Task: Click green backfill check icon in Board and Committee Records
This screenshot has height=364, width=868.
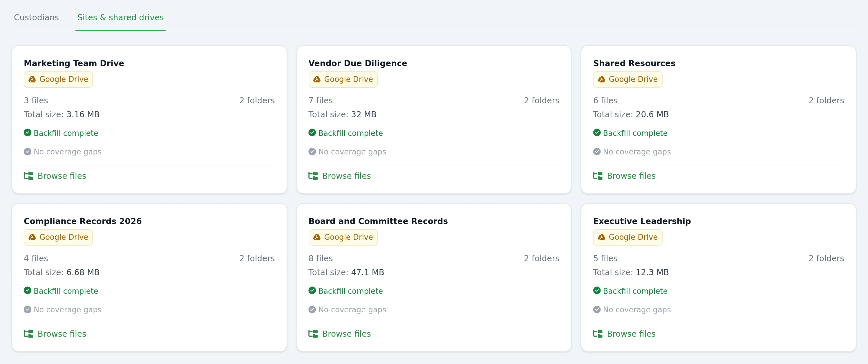Action: [x=312, y=291]
